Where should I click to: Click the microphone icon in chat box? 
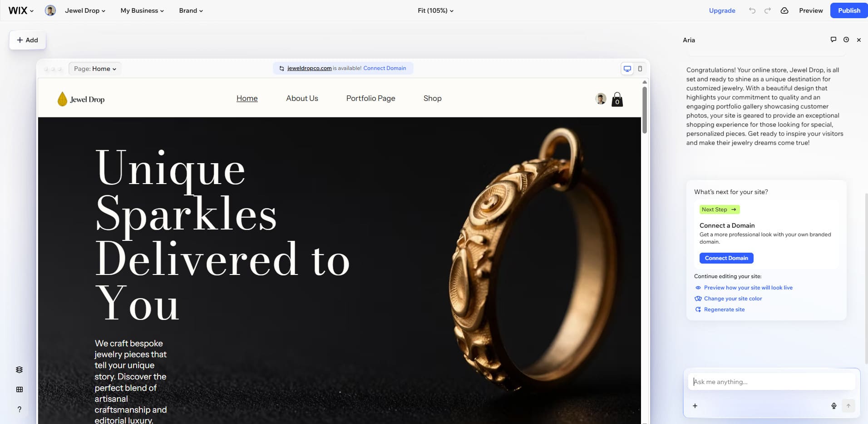click(834, 406)
